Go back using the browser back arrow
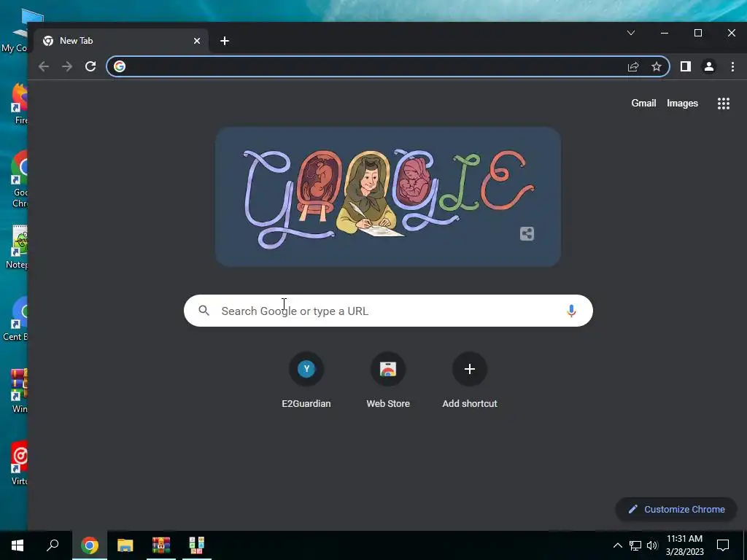 (44, 66)
